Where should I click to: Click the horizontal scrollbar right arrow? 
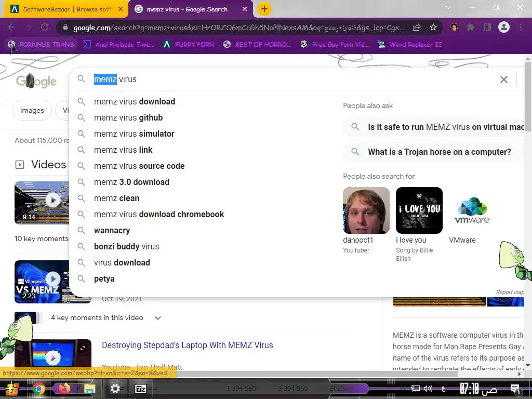[520, 374]
